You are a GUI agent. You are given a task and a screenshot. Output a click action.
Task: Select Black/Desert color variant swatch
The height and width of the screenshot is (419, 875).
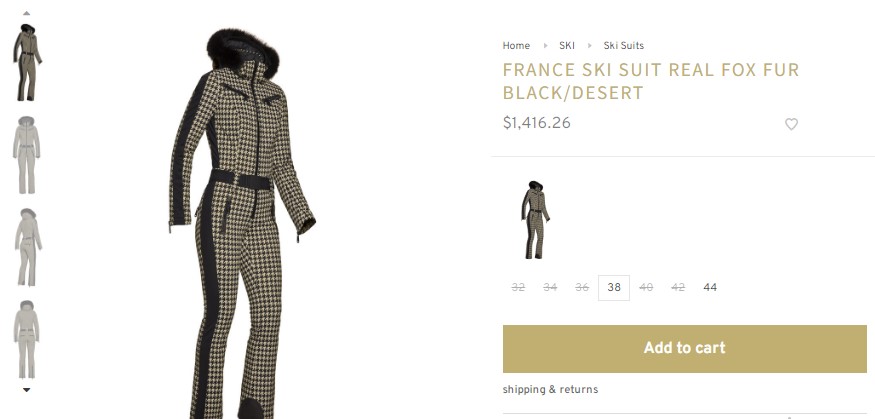pos(535,220)
